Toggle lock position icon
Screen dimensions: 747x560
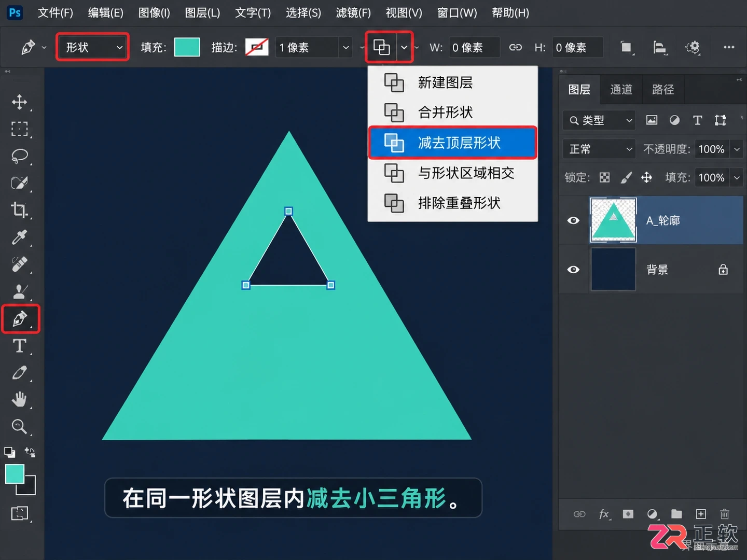(x=646, y=178)
